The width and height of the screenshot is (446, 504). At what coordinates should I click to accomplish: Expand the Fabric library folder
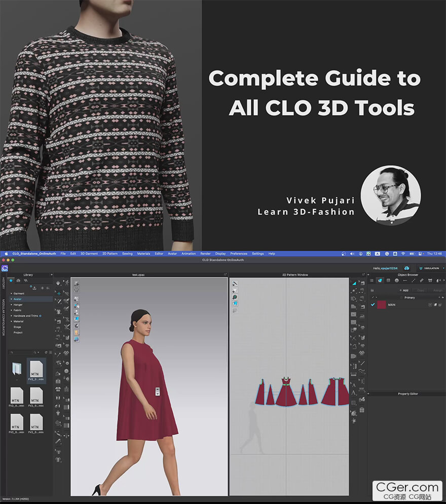pos(12,310)
